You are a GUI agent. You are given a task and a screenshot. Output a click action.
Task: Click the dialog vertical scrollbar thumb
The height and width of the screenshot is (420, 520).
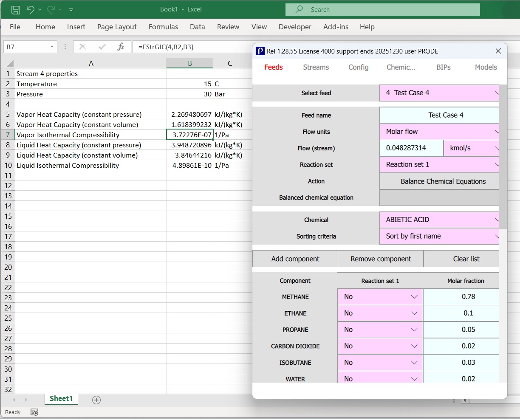(503, 157)
